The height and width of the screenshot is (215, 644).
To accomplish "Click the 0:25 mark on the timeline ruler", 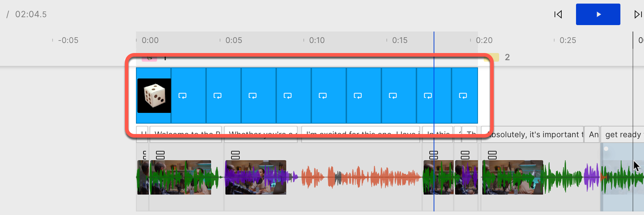I will [568, 40].
